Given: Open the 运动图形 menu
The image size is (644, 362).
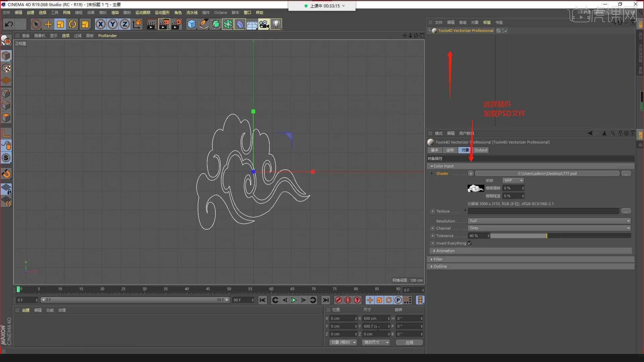Looking at the screenshot, I should click(x=162, y=12).
